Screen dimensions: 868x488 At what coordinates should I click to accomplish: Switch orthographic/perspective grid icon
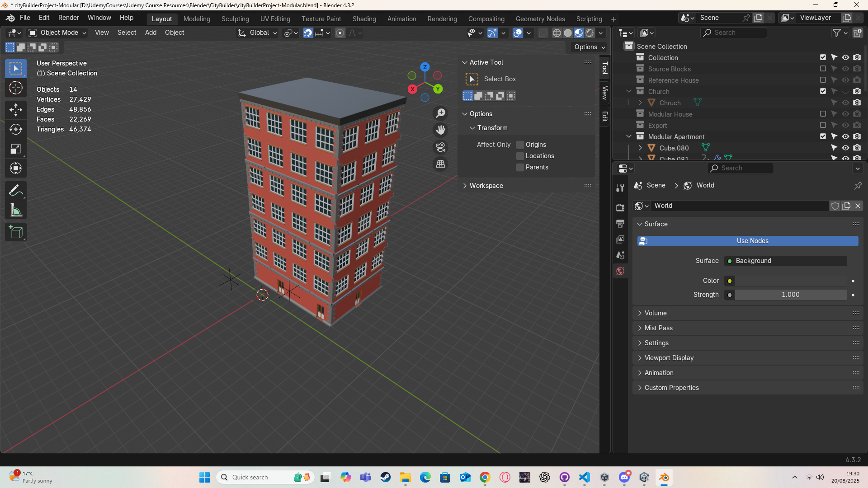click(440, 164)
